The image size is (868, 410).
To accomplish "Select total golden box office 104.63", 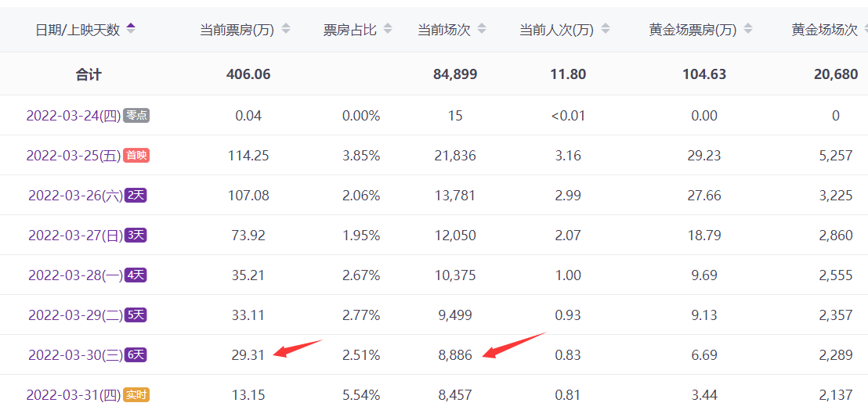I will pyautogui.click(x=703, y=74).
